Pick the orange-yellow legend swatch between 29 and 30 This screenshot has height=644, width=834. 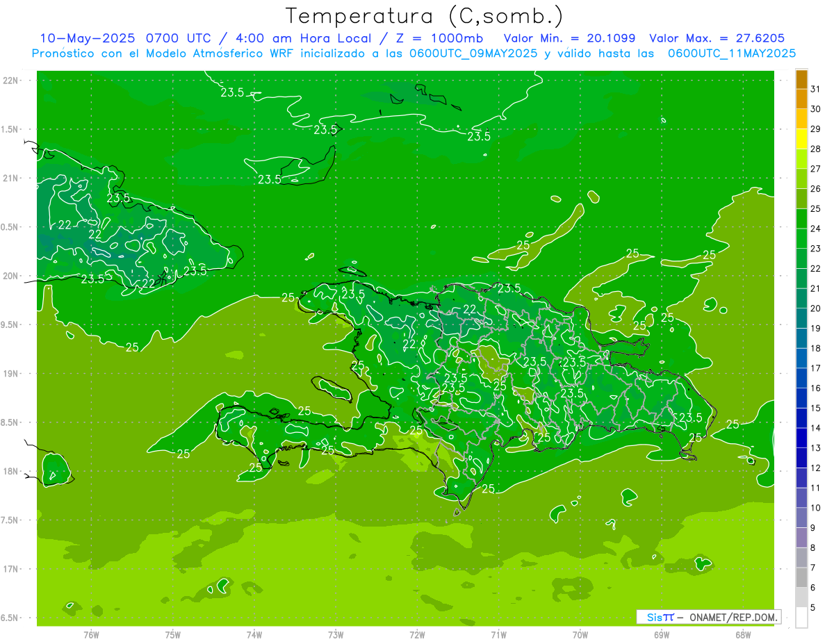coord(801,119)
